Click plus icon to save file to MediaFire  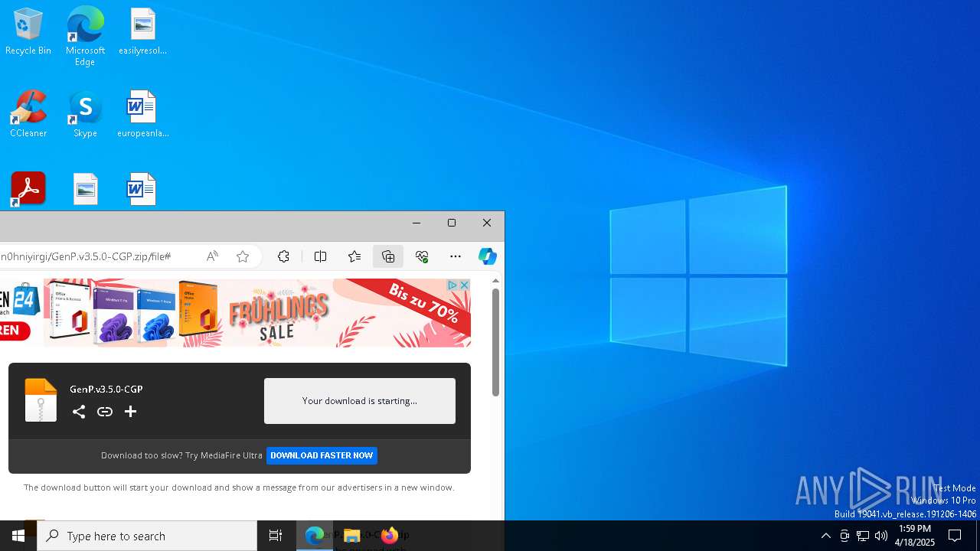(x=130, y=412)
